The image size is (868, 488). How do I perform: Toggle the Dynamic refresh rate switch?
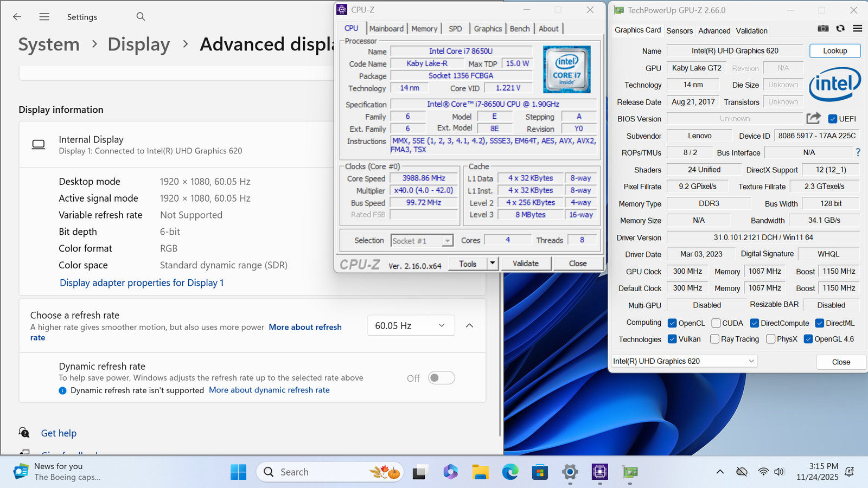441,378
